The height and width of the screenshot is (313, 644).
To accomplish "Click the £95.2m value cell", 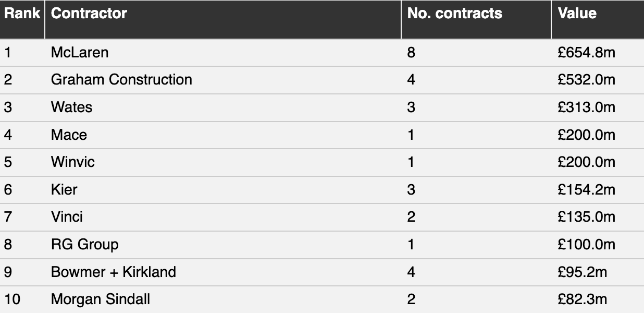I will click(582, 272).
